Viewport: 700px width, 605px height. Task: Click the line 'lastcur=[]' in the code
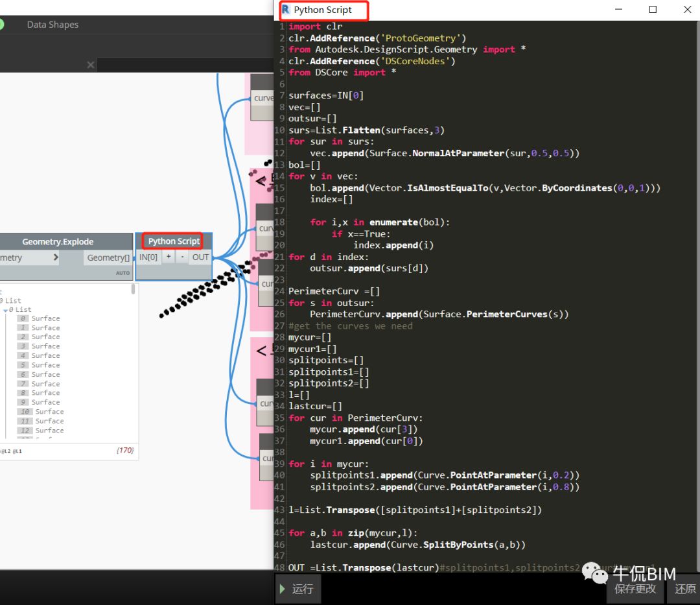[315, 407]
